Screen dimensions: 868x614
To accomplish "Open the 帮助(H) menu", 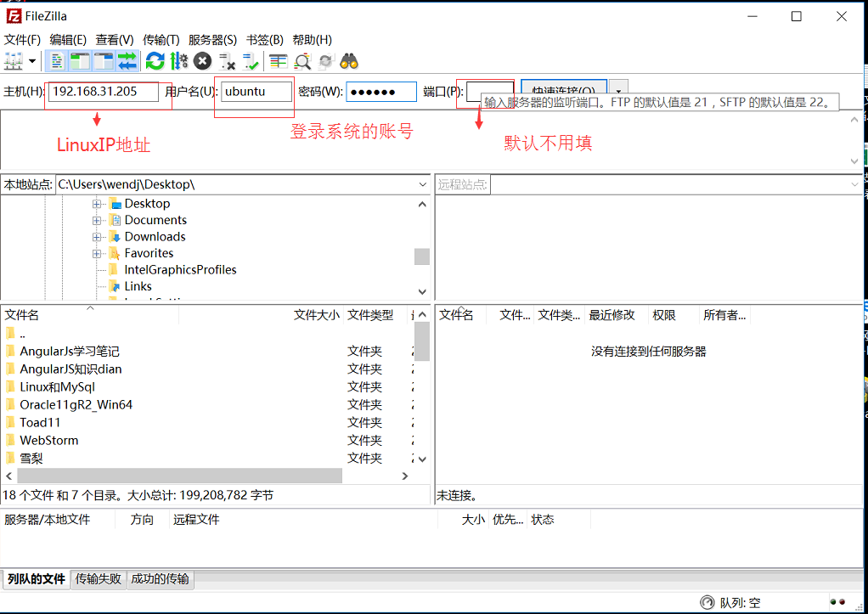I will point(313,40).
